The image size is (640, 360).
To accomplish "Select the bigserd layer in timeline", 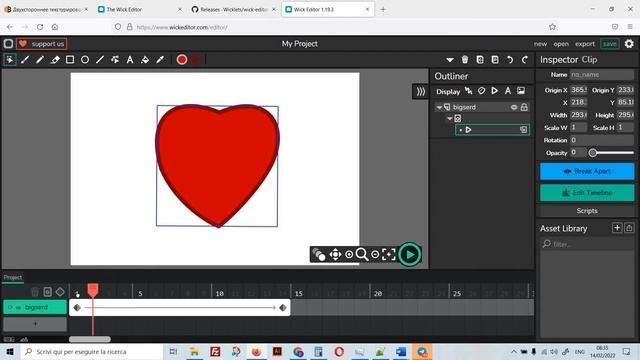I will coord(35,307).
